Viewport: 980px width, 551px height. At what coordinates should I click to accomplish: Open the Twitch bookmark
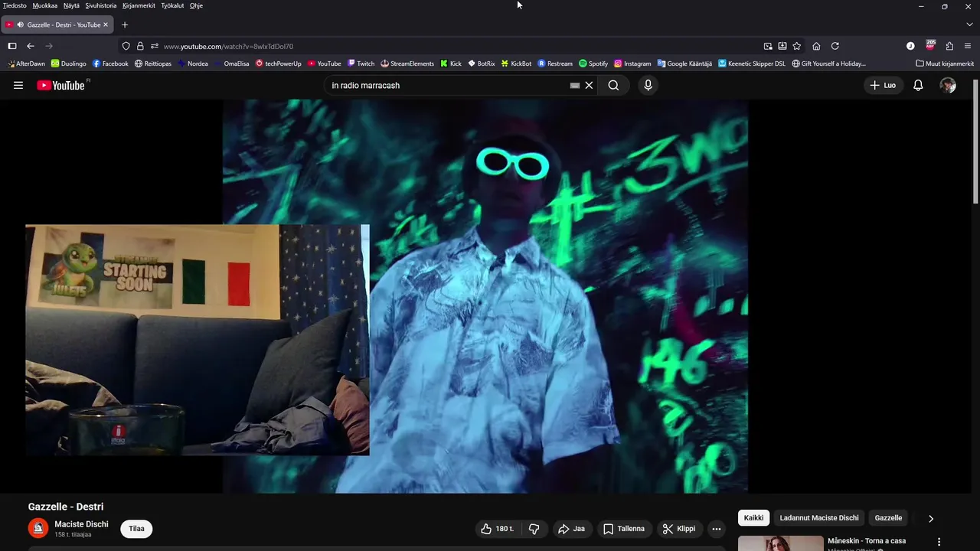[x=361, y=64]
